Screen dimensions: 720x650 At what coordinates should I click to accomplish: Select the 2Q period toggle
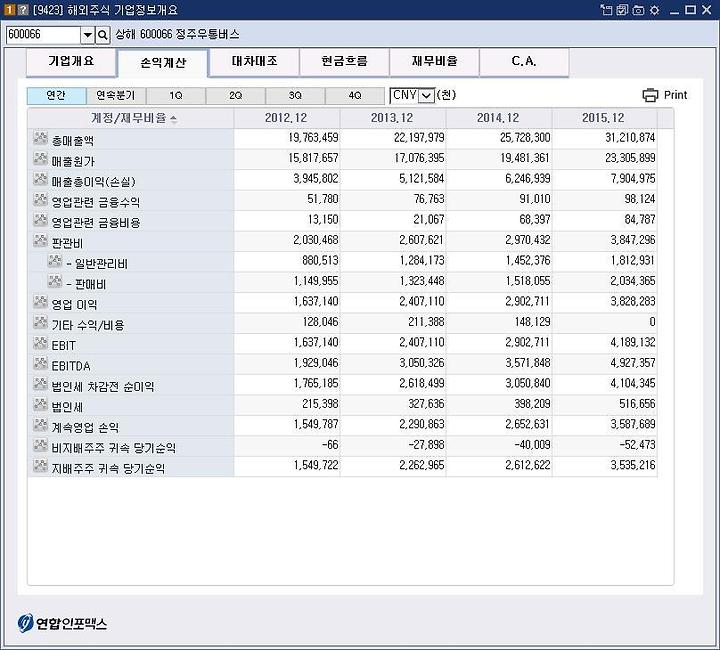click(x=236, y=95)
